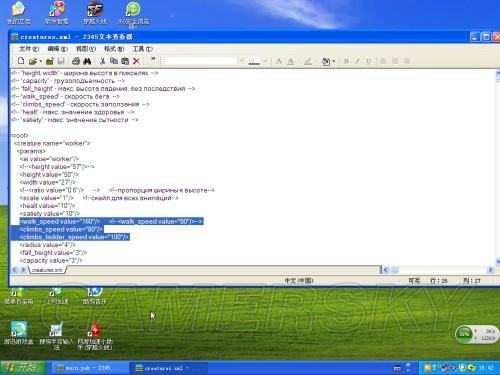Toggle bold formatting button
Image resolution: width=500 pixels, height=375 pixels.
347,61
